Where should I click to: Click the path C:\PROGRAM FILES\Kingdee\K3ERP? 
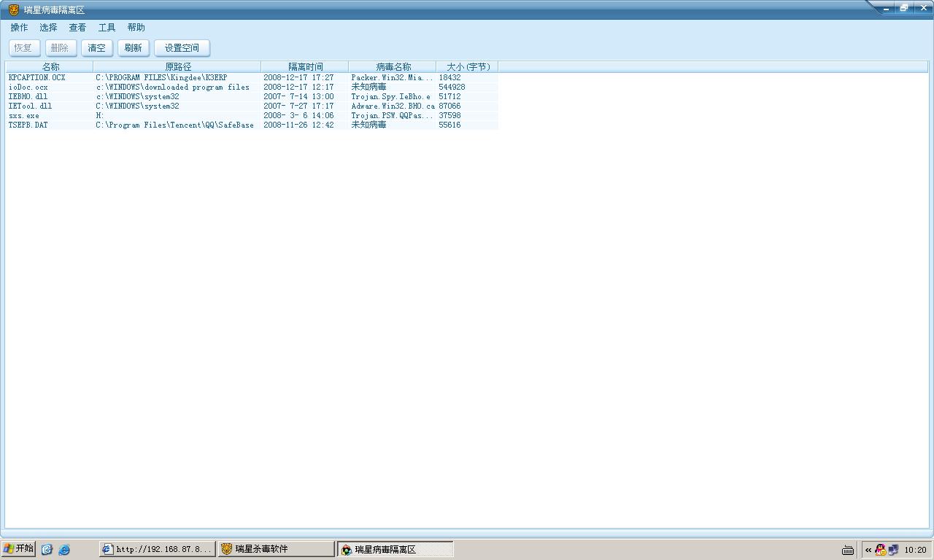tap(161, 77)
